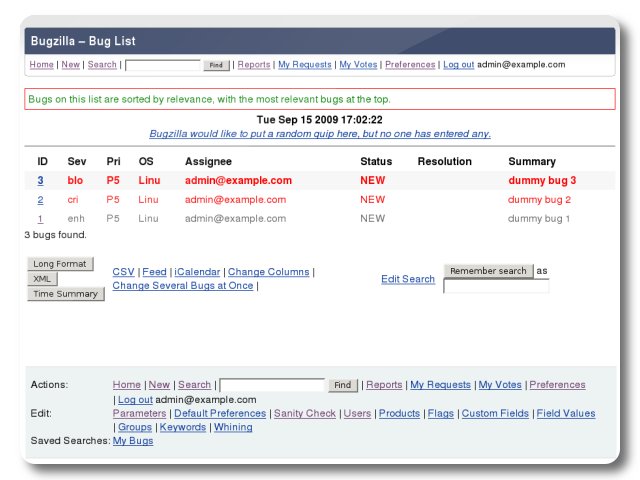
Task: Export the bug list as CSV
Action: click(x=123, y=272)
